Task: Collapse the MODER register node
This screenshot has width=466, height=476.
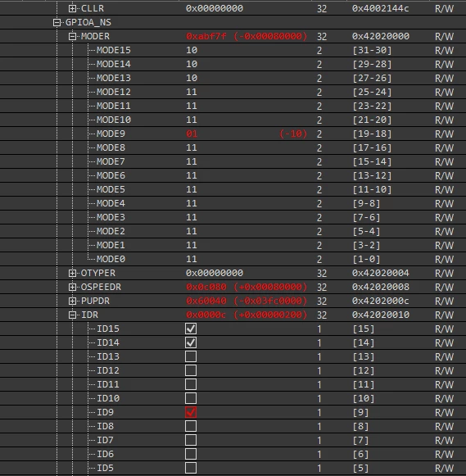Action: (x=72, y=36)
